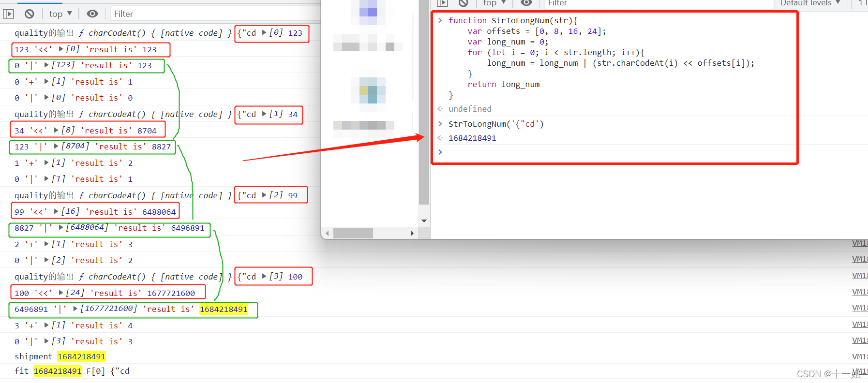Viewport: 868px width, 383px height.
Task: Select result value 8827 in the [8704] row
Action: tap(161, 147)
